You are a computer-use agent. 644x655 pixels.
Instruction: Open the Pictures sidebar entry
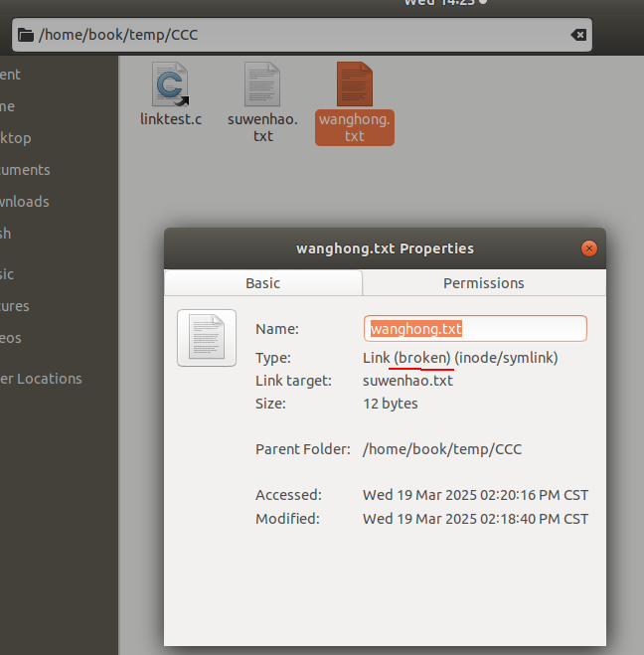coord(15,306)
